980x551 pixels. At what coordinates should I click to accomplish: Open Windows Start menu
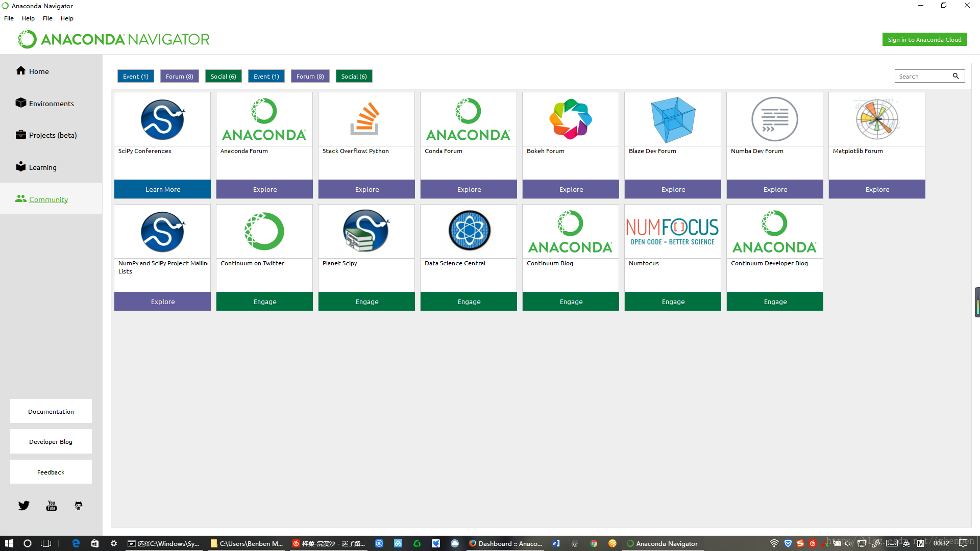click(x=9, y=543)
